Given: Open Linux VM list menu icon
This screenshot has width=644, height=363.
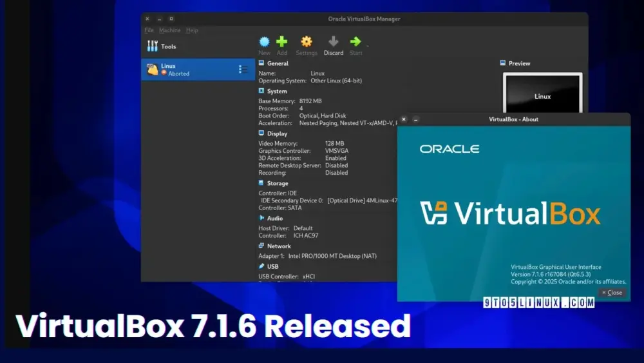Looking at the screenshot, I should [x=243, y=70].
